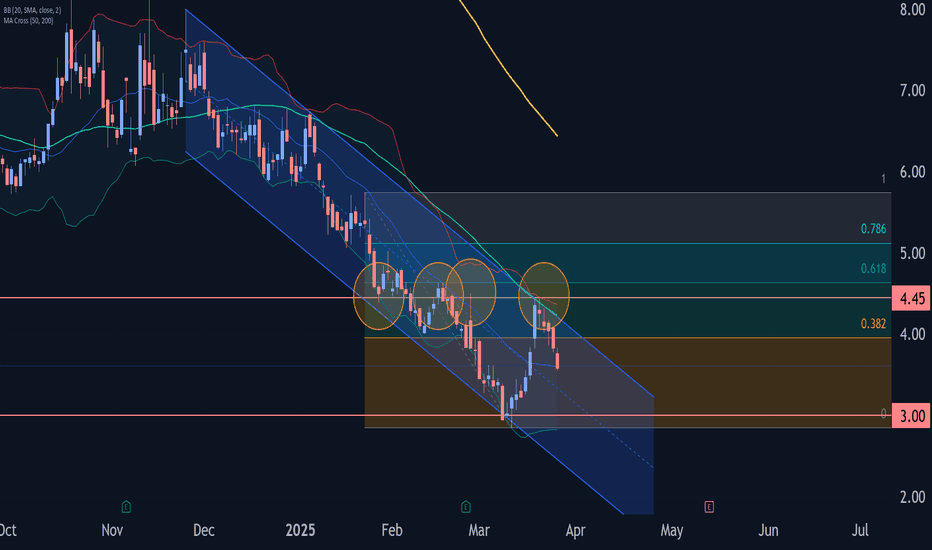Click the 4.45 price level label

[912, 298]
